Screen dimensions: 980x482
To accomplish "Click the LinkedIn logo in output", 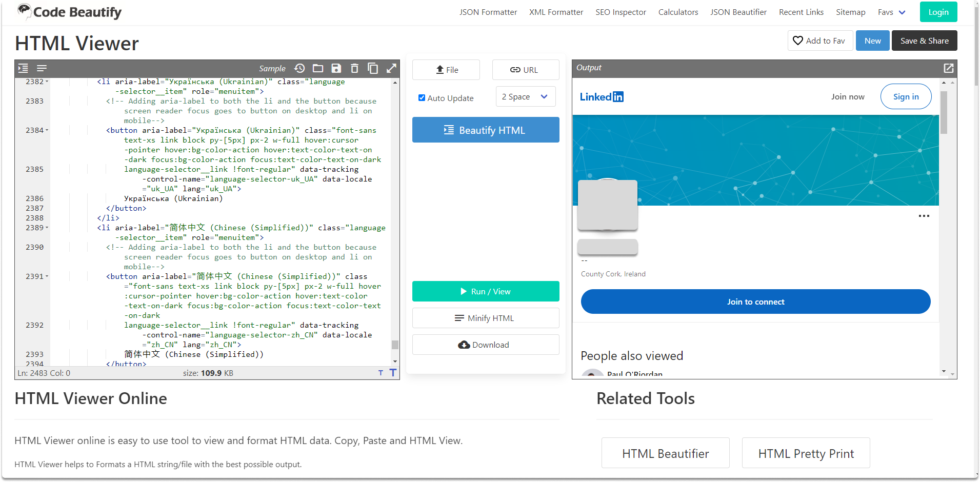I will pos(602,97).
